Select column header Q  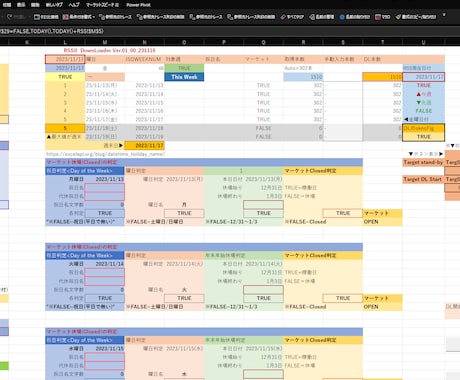(263, 42)
